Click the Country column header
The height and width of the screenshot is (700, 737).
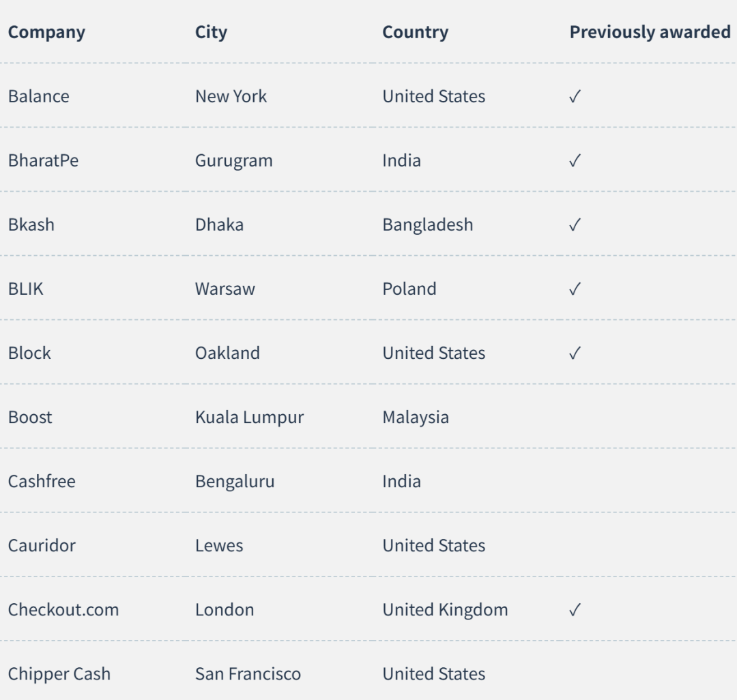415,33
